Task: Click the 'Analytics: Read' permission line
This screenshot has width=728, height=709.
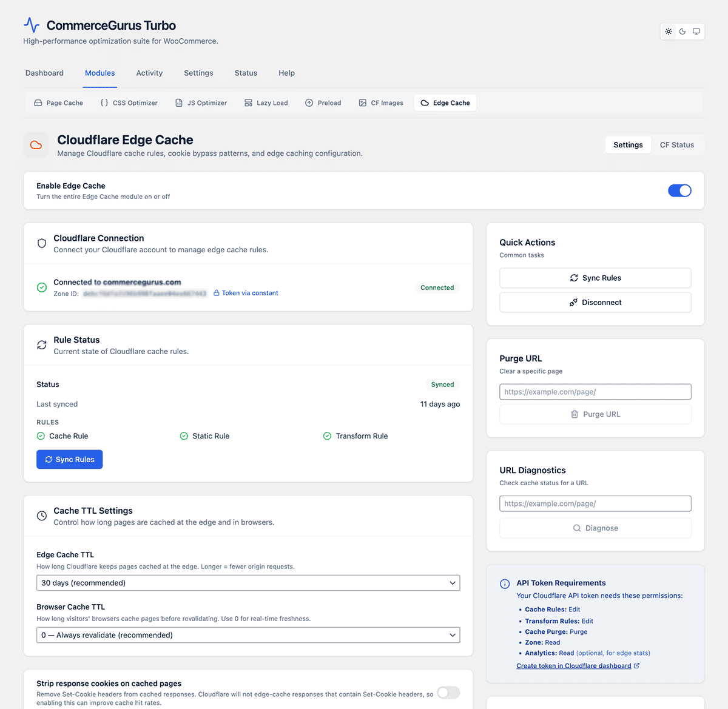Action: pyautogui.click(x=587, y=653)
